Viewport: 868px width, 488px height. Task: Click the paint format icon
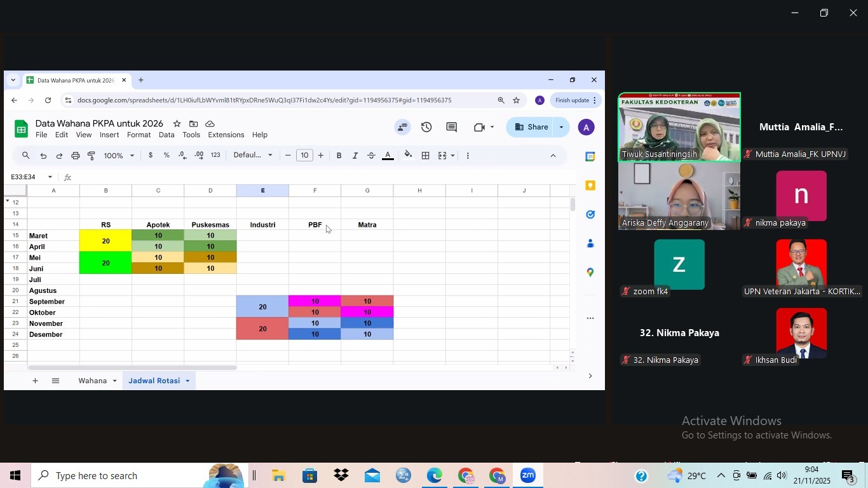(x=92, y=156)
